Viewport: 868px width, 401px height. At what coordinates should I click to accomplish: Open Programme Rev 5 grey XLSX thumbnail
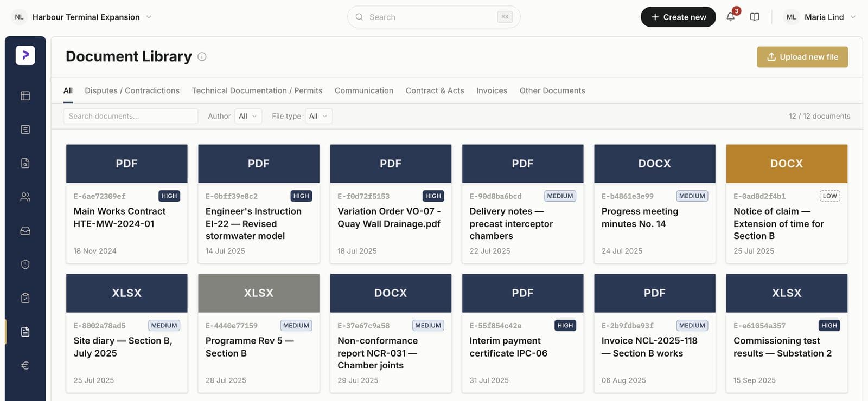[259, 293]
